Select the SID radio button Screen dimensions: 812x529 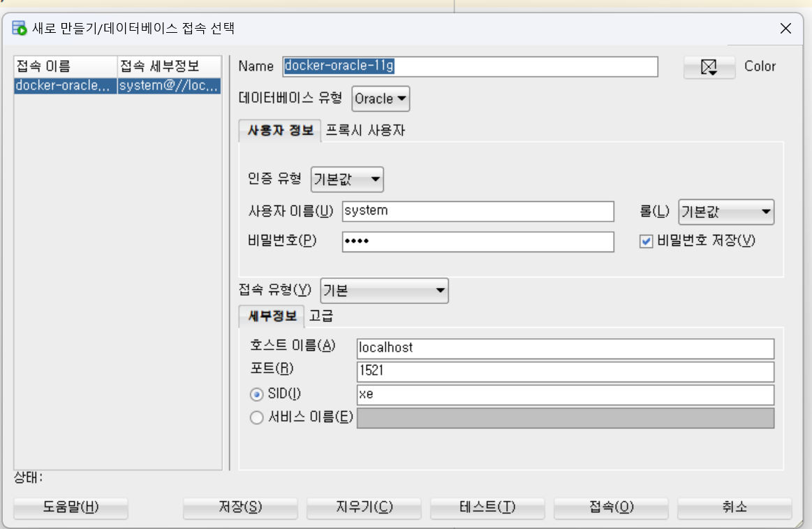[x=256, y=394]
